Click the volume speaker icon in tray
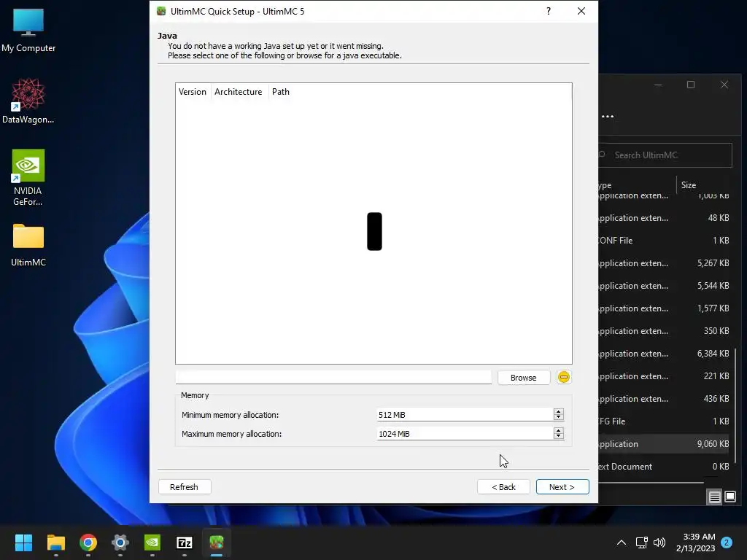This screenshot has width=747, height=560. click(x=659, y=542)
